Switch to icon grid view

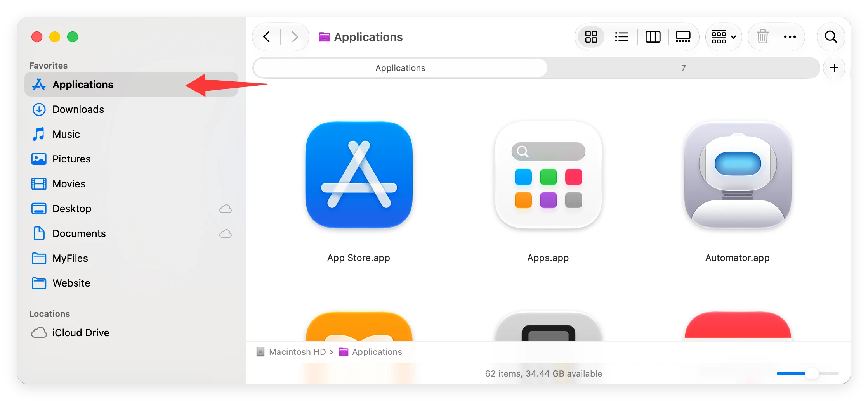[x=591, y=37]
